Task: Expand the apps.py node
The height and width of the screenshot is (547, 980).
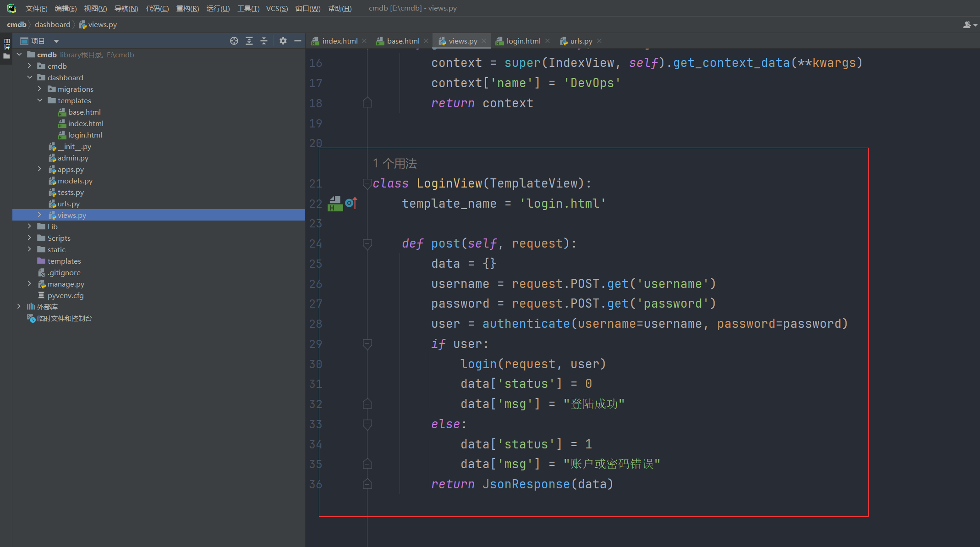Action: 39,169
